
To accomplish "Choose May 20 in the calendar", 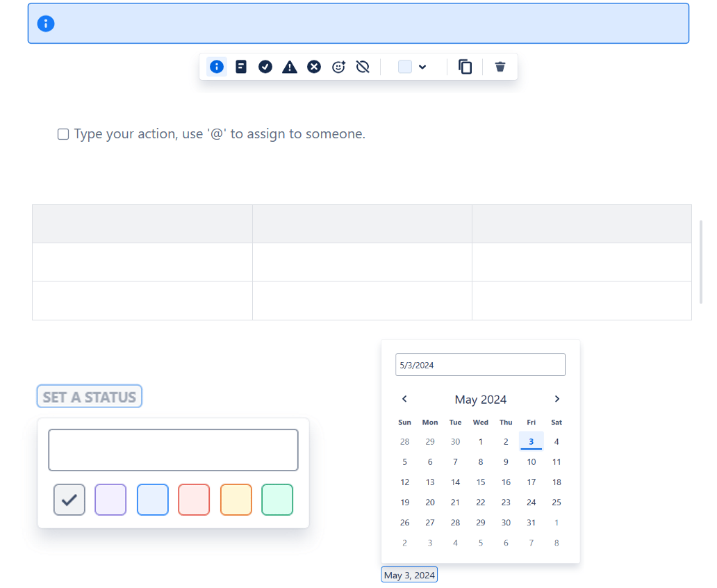I will (x=430, y=502).
